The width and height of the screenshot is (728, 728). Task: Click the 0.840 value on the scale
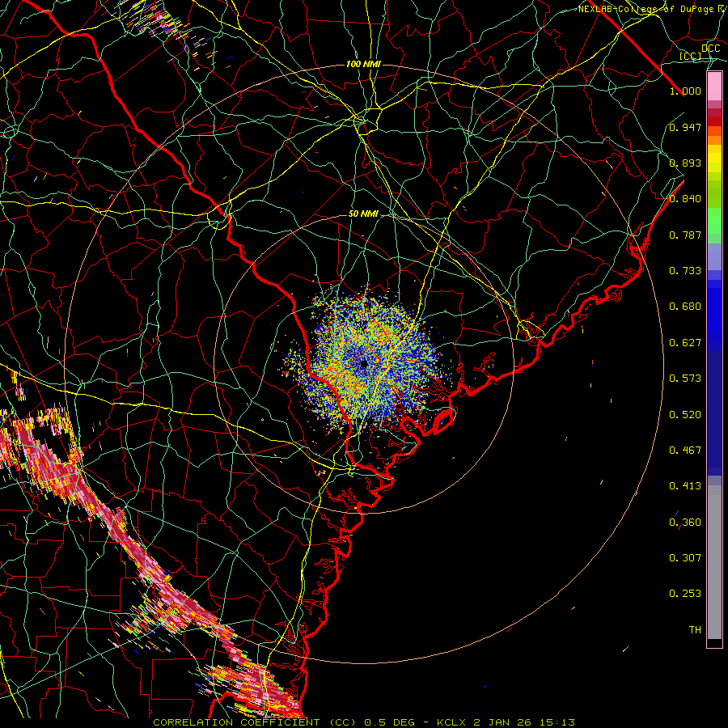(685, 199)
